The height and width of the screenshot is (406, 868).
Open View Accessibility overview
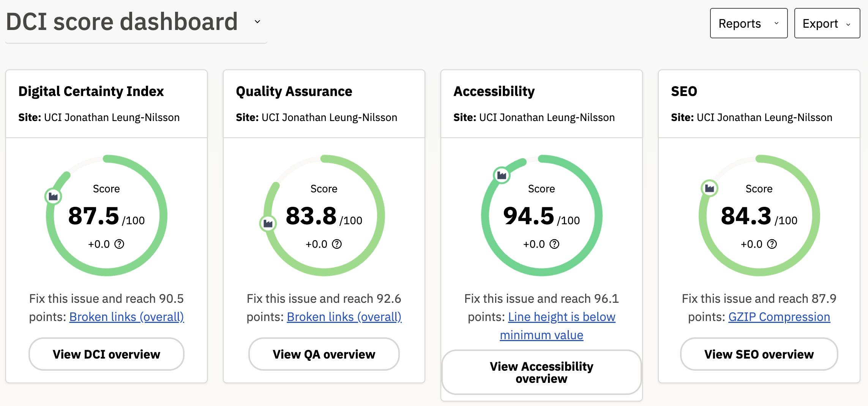[541, 372]
